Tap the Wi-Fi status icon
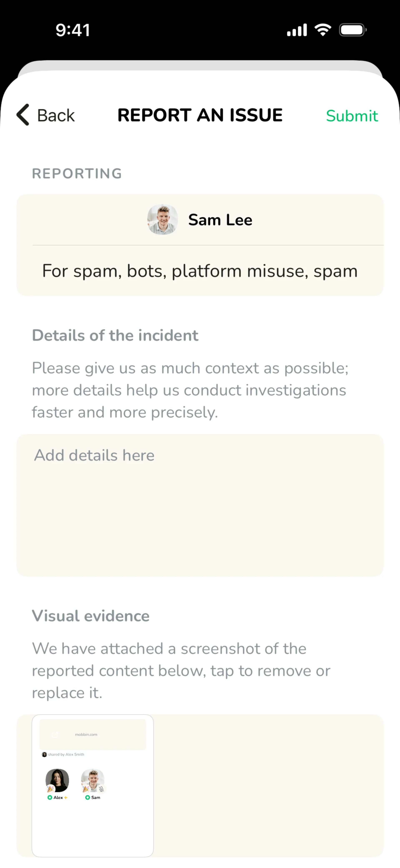The width and height of the screenshot is (400, 868). [x=322, y=30]
